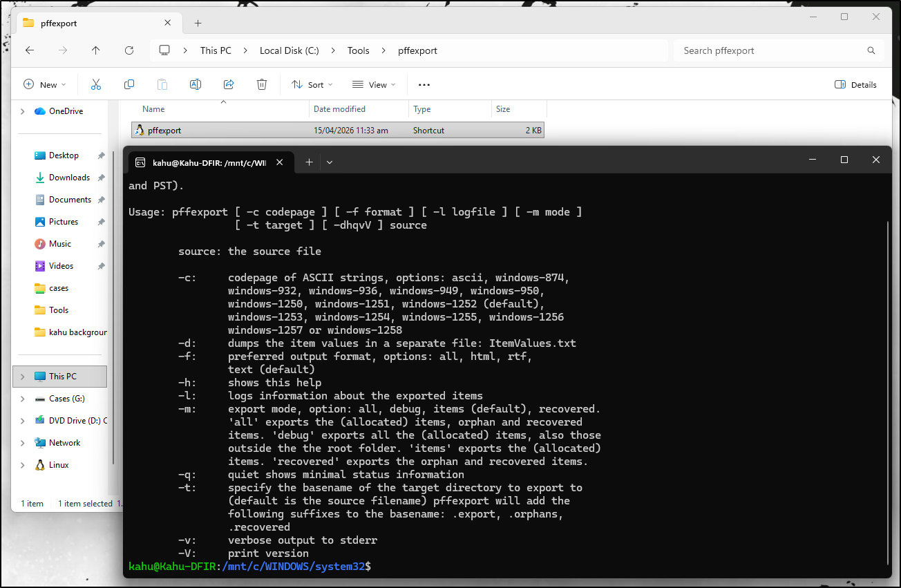The height and width of the screenshot is (588, 901).
Task: Click the pffexport shortcut penguin icon
Action: (140, 130)
